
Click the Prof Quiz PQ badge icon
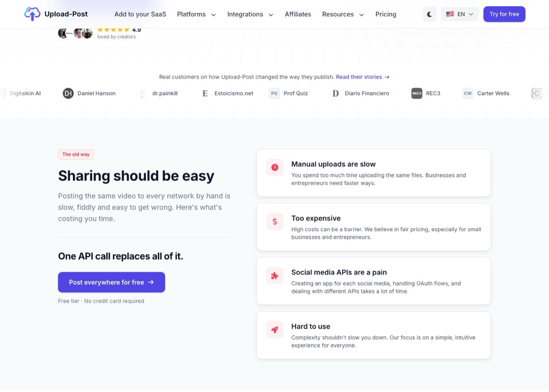(274, 93)
